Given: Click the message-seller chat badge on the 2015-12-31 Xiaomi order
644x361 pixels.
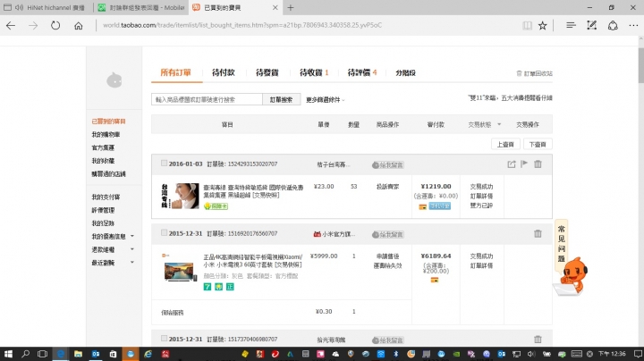Looking at the screenshot, I should coord(387,235).
